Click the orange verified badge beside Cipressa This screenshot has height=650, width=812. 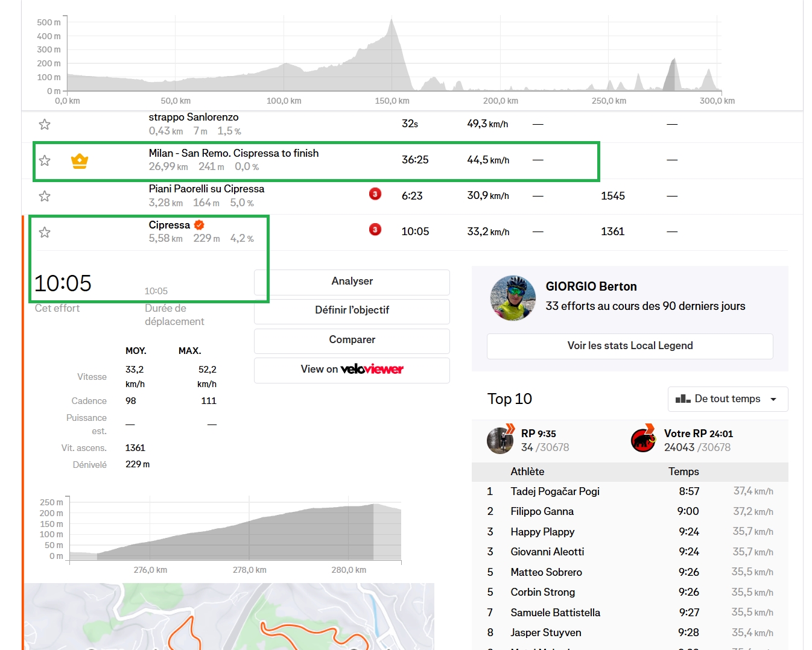199,225
